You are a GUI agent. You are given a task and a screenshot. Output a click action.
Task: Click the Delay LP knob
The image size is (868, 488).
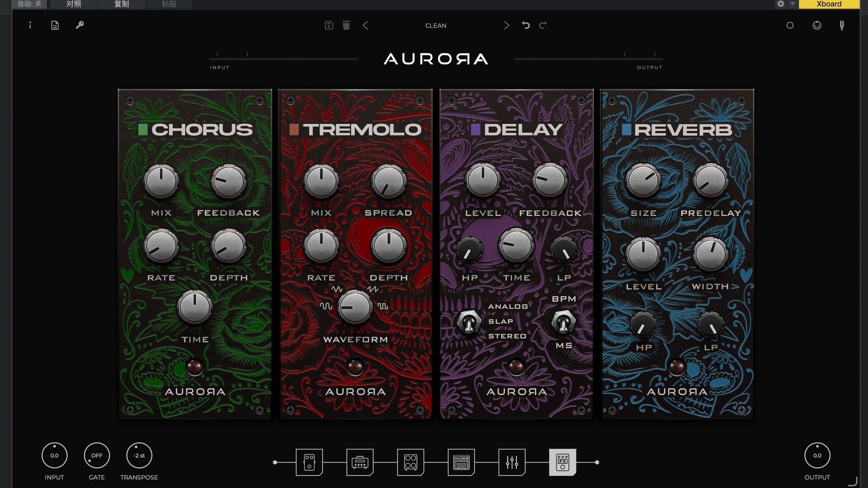pyautogui.click(x=563, y=250)
